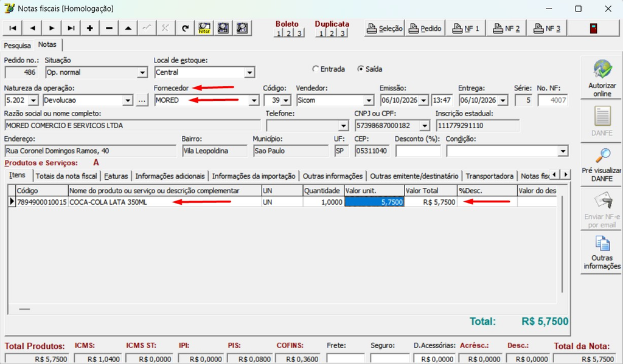Click the ellipsis button beside Devolucao
623x364 pixels.
(x=142, y=100)
